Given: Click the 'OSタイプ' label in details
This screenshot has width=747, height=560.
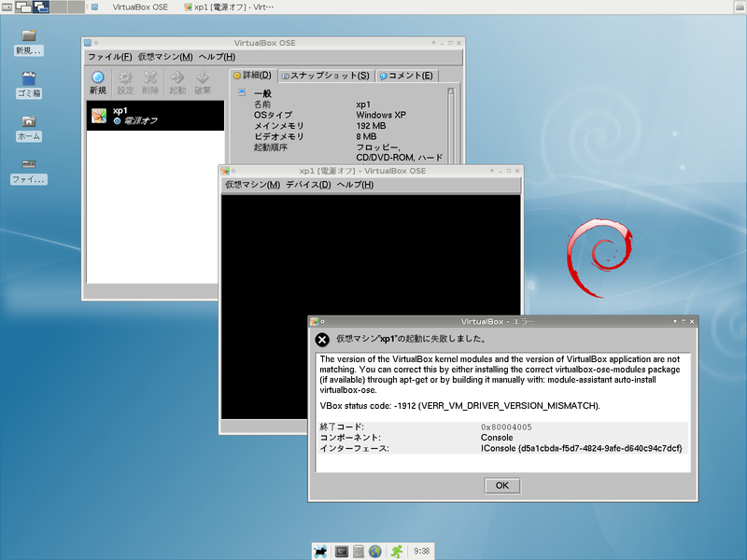Looking at the screenshot, I should pyautogui.click(x=273, y=115).
